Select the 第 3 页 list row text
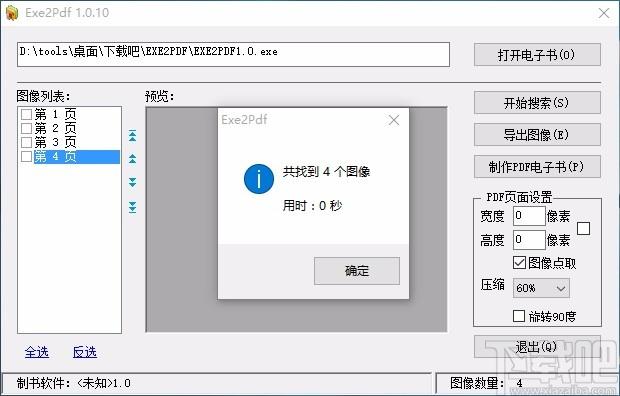Image resolution: width=620 pixels, height=396 pixels. pos(55,142)
